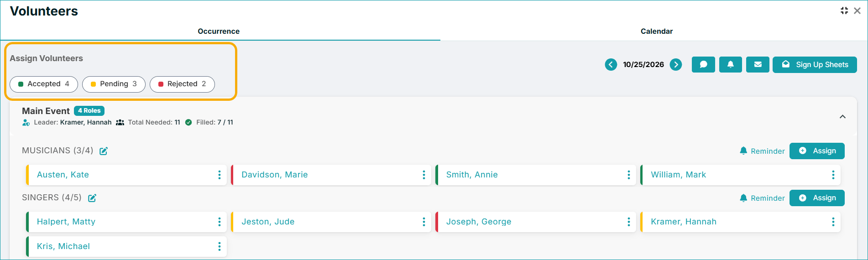
Task: Open options menu for Jeston, Jude
Action: (424, 222)
